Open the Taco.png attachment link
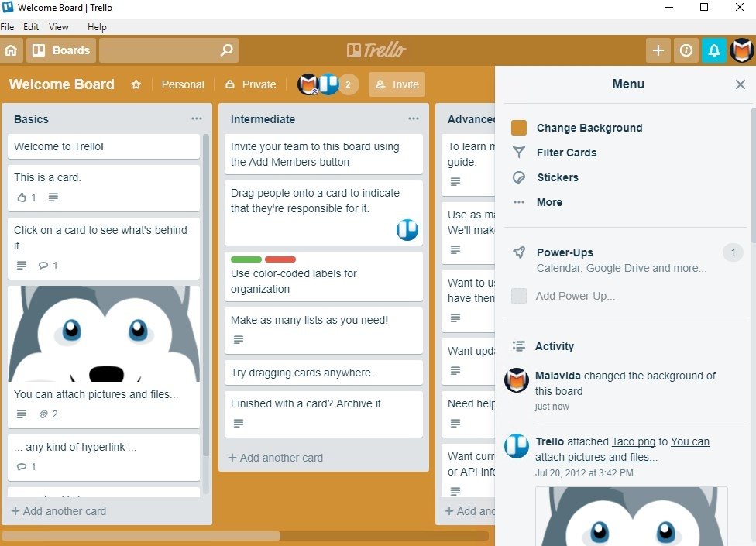Image resolution: width=756 pixels, height=546 pixels. [634, 441]
